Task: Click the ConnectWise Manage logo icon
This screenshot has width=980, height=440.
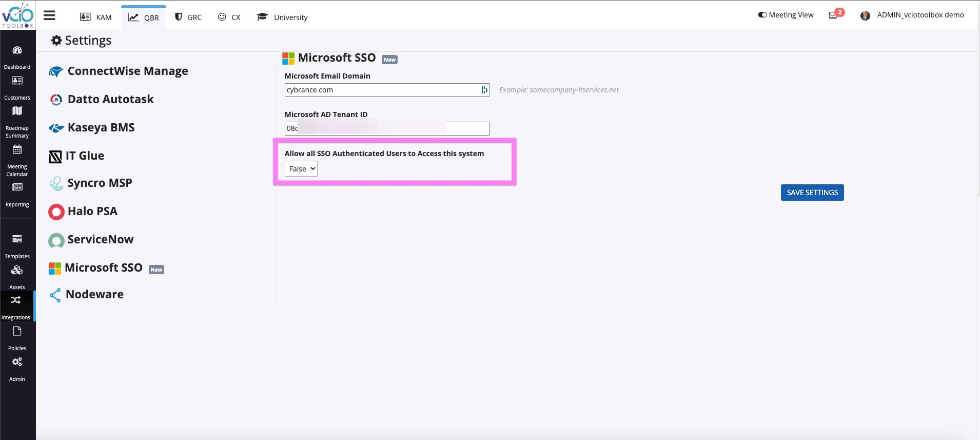Action: click(x=56, y=71)
